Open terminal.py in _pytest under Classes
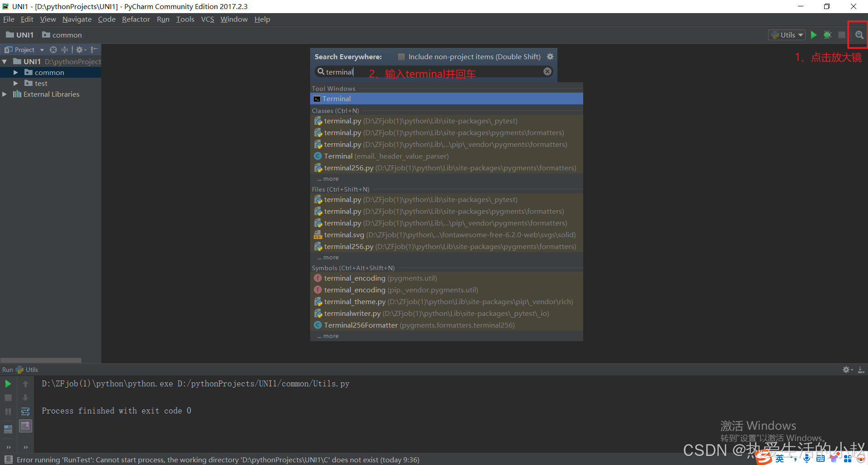The image size is (868, 465). point(447,121)
